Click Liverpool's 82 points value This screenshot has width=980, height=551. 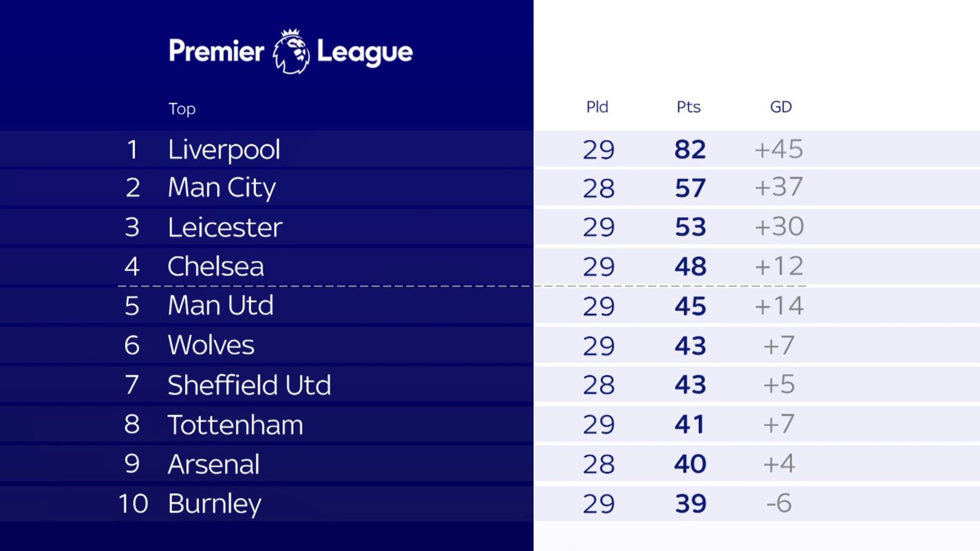pos(690,149)
